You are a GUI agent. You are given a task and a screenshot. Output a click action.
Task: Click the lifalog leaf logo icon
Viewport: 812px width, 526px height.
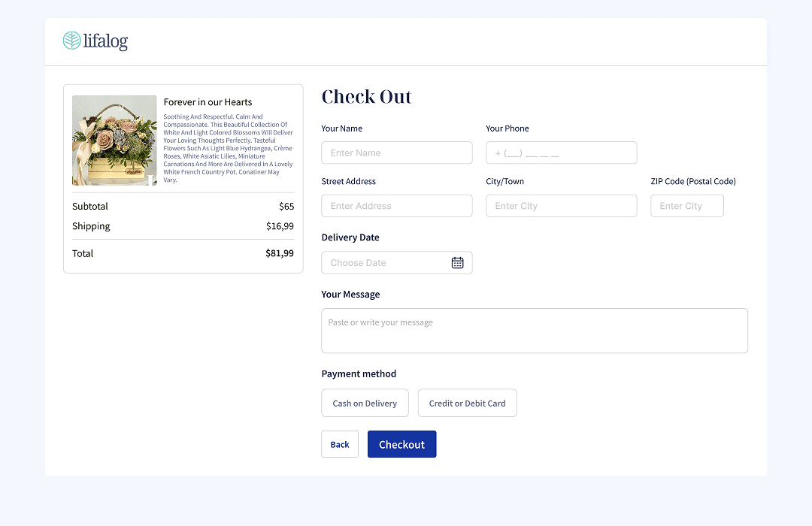coord(71,41)
